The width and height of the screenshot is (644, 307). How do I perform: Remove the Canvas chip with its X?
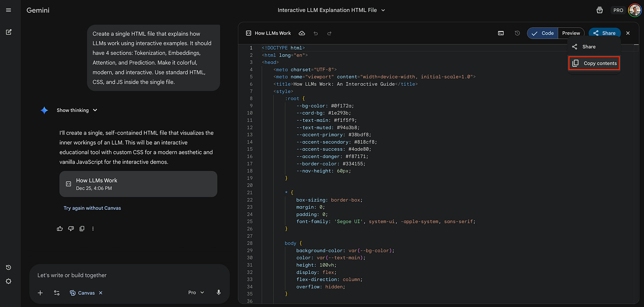[x=100, y=292]
